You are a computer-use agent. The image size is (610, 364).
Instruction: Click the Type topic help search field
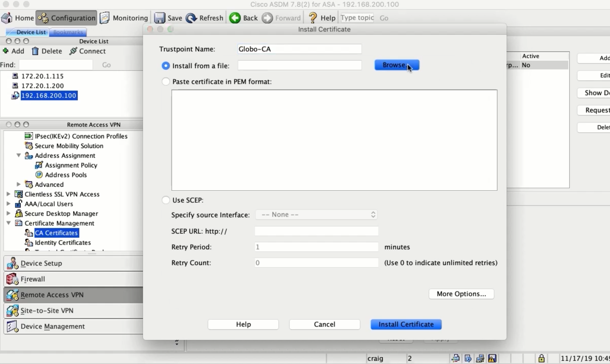pos(357,18)
